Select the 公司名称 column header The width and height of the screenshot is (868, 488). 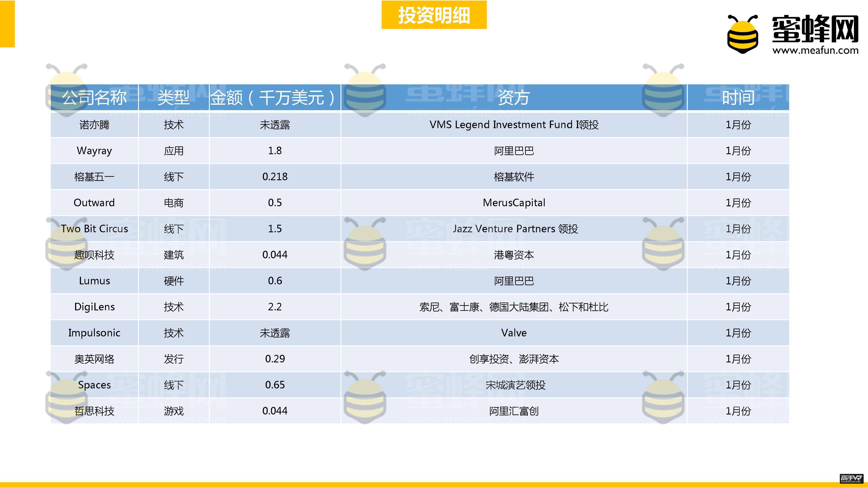click(94, 98)
